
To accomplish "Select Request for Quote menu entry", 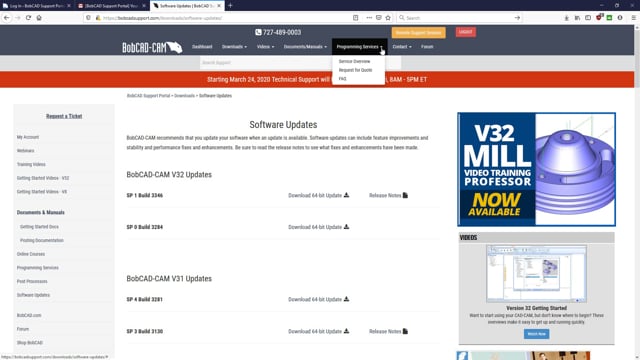I will [356, 70].
